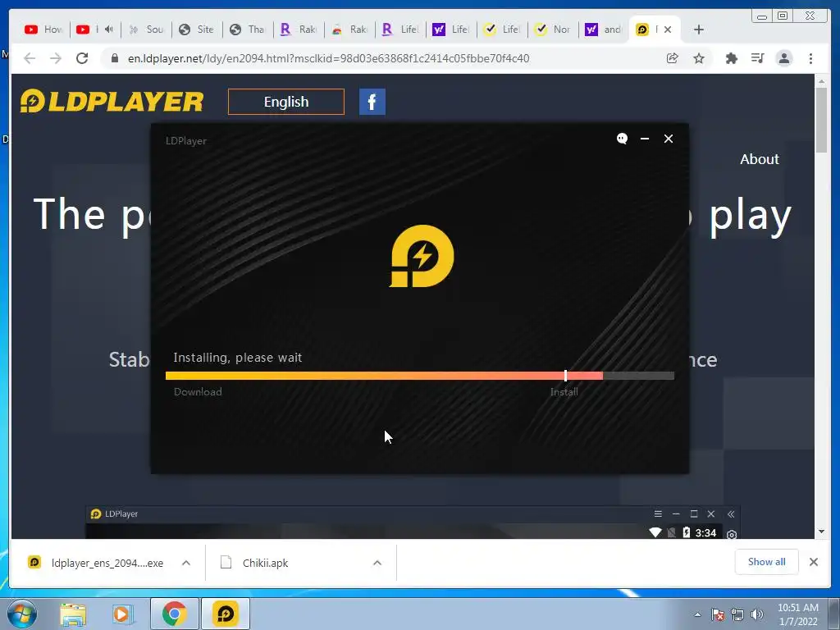The image size is (840, 630).
Task: Go forward in Chrome
Action: click(56, 58)
